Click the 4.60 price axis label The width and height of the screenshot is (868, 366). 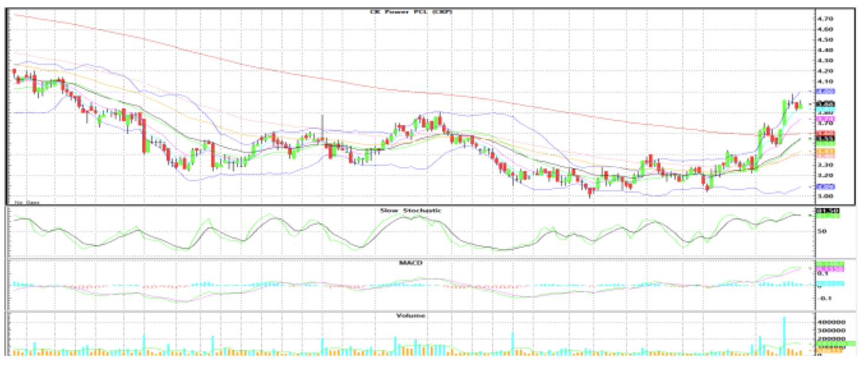click(x=825, y=29)
